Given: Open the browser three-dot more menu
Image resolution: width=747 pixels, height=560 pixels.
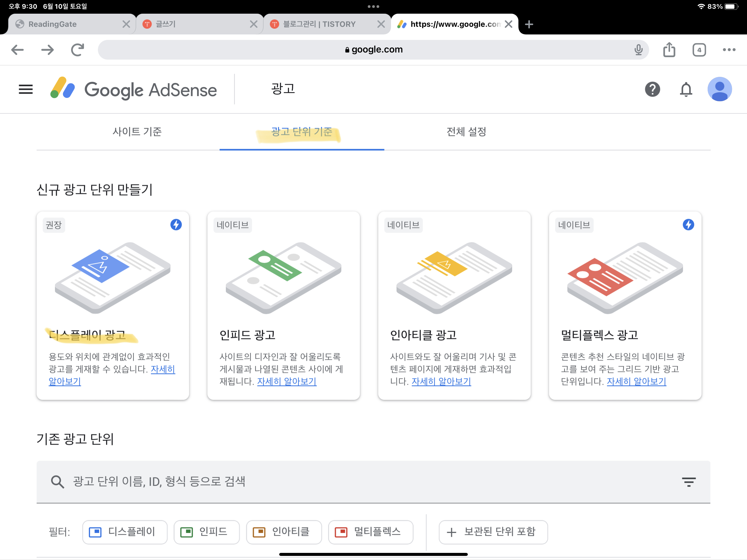Looking at the screenshot, I should [729, 50].
